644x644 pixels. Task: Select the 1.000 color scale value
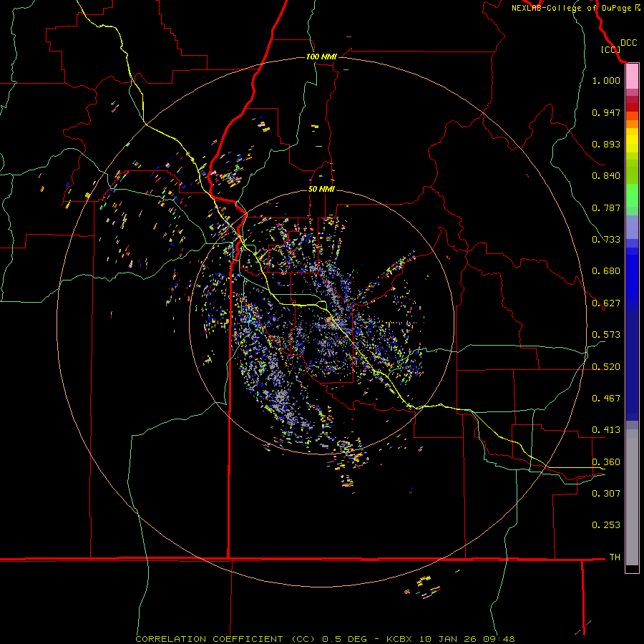pyautogui.click(x=606, y=80)
